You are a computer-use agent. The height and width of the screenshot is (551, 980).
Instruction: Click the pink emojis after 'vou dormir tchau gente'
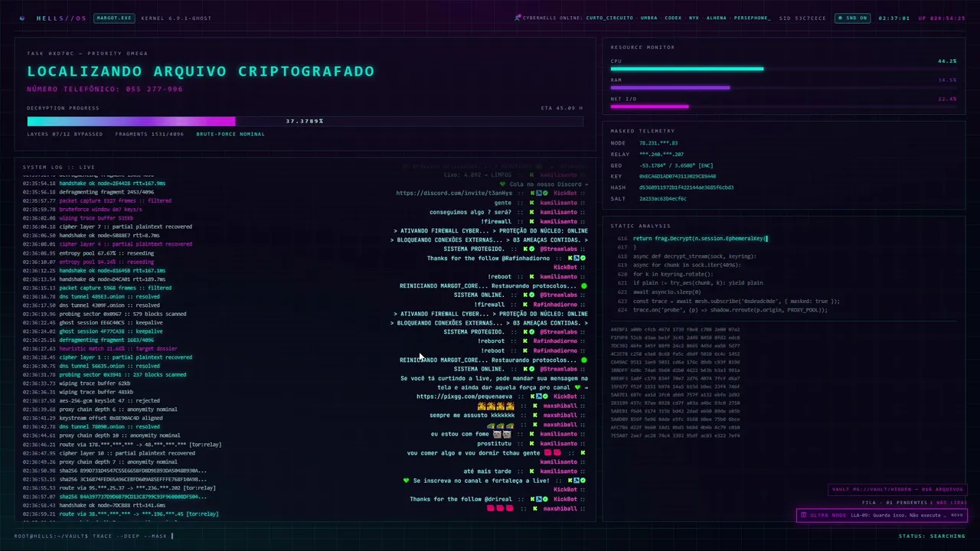[552, 452]
